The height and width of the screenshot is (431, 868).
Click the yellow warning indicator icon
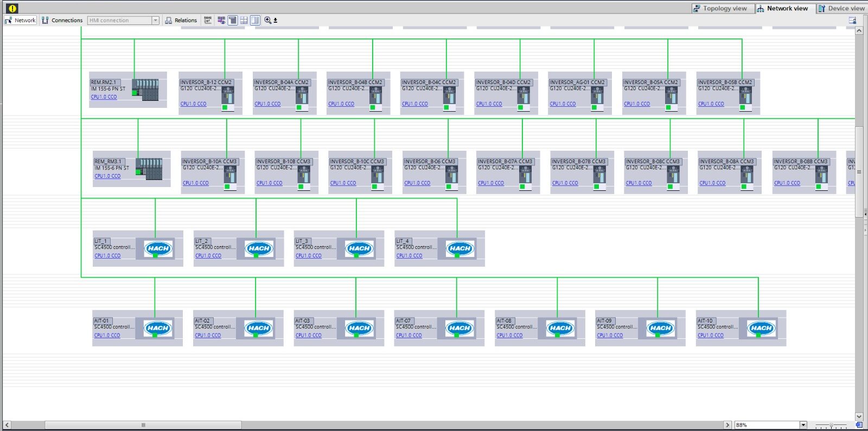click(12, 8)
